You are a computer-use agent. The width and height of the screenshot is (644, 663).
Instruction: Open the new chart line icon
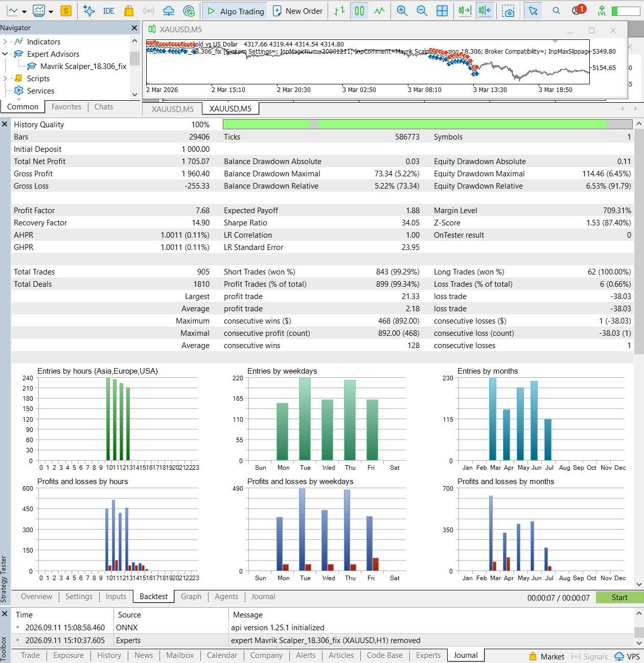12,11
